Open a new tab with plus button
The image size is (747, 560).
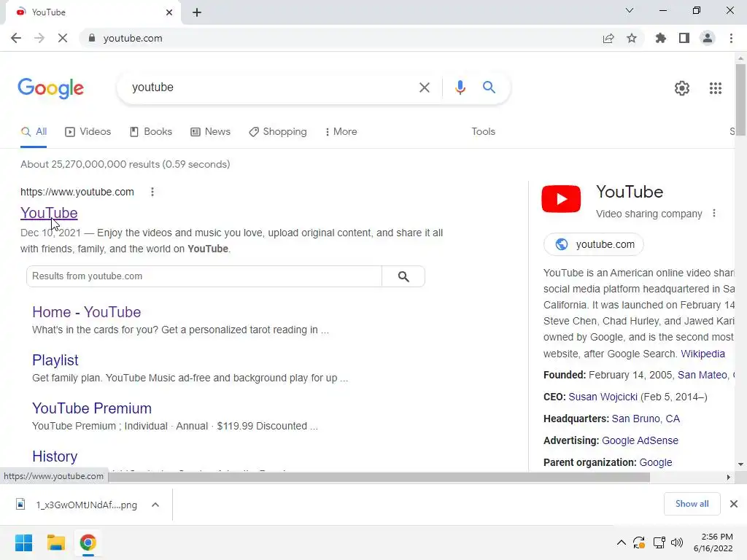(x=197, y=12)
